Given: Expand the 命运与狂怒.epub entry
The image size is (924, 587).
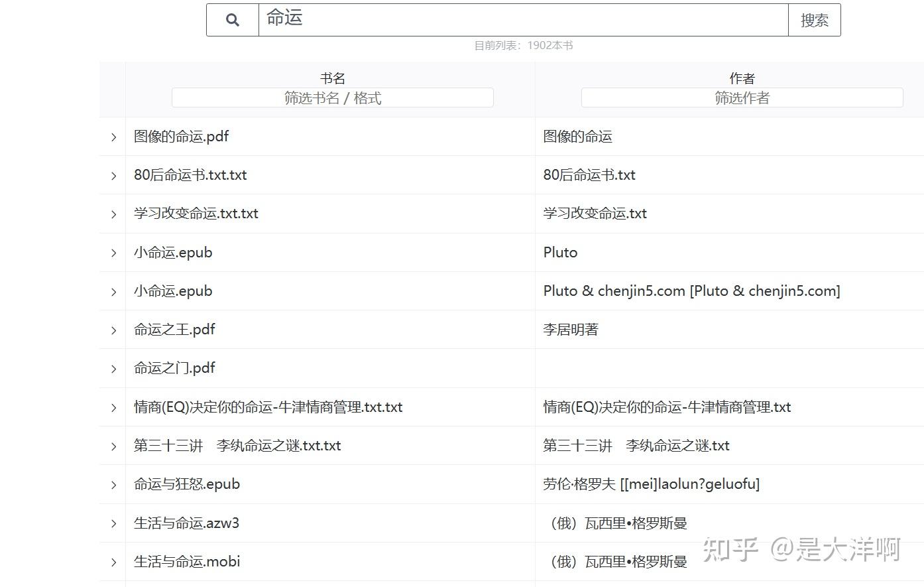Looking at the screenshot, I should (x=112, y=484).
